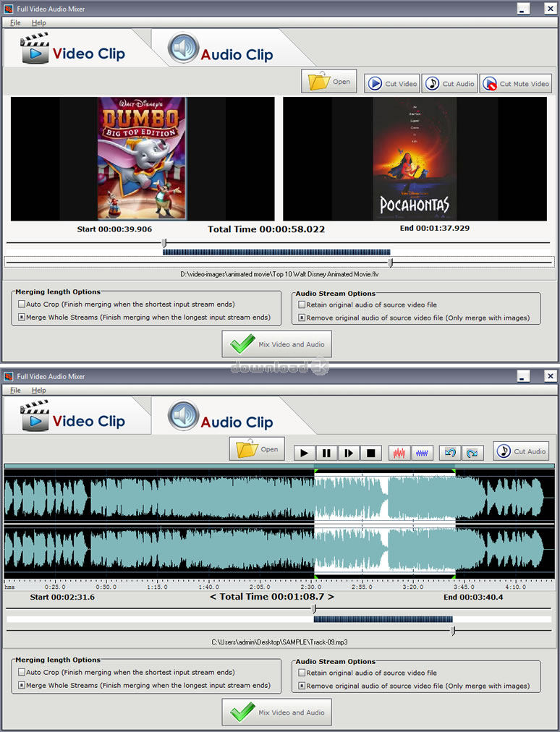Check Retain original audio in upper window
The width and height of the screenshot is (560, 732).
pos(302,305)
